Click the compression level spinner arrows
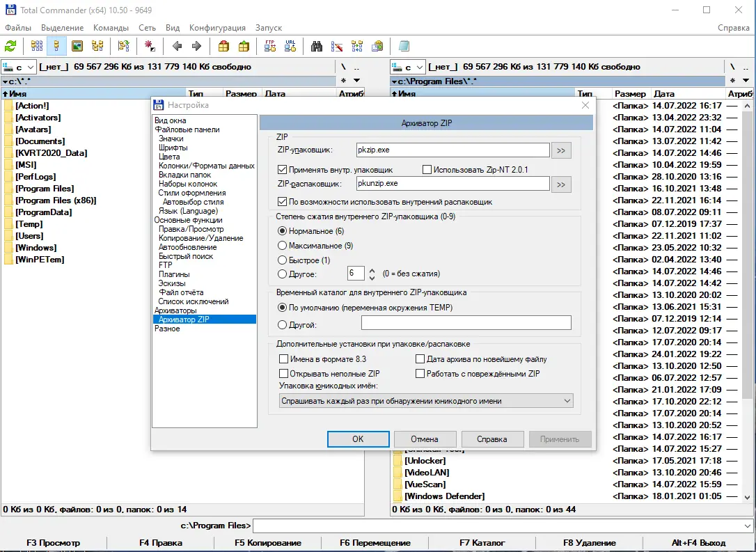 [372, 274]
